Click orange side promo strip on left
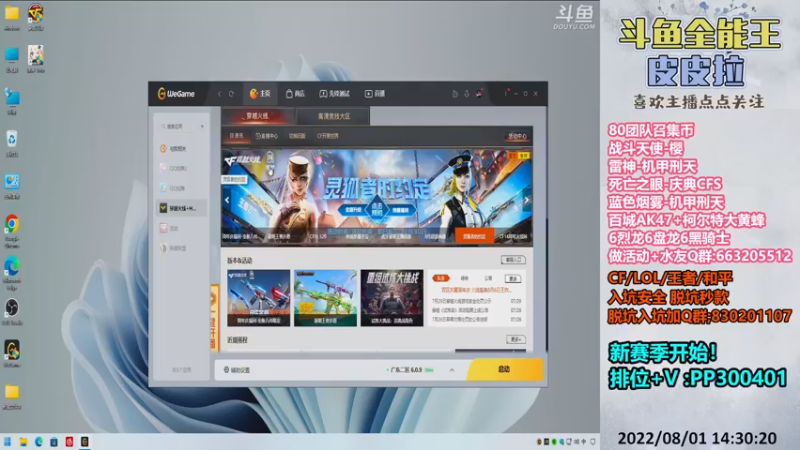 (214, 317)
